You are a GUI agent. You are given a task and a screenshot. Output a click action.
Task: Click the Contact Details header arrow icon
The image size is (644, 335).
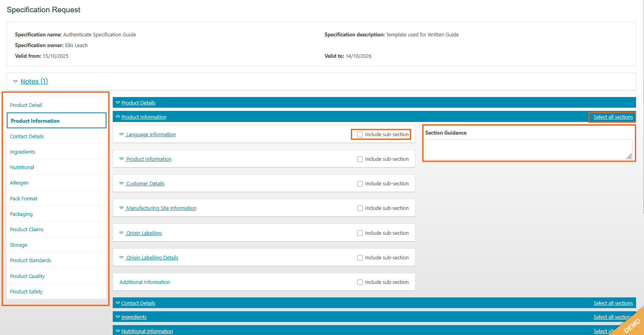coord(118,303)
